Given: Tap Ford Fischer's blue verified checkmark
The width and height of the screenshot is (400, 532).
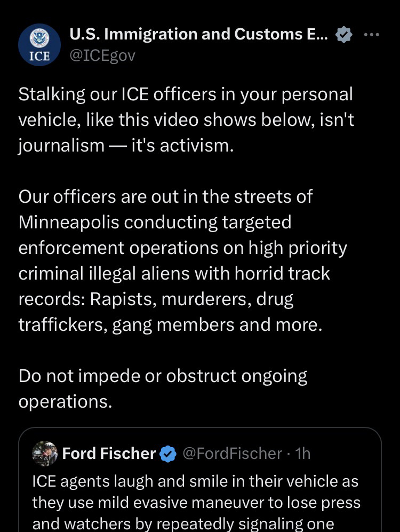Looking at the screenshot, I should coord(169,454).
